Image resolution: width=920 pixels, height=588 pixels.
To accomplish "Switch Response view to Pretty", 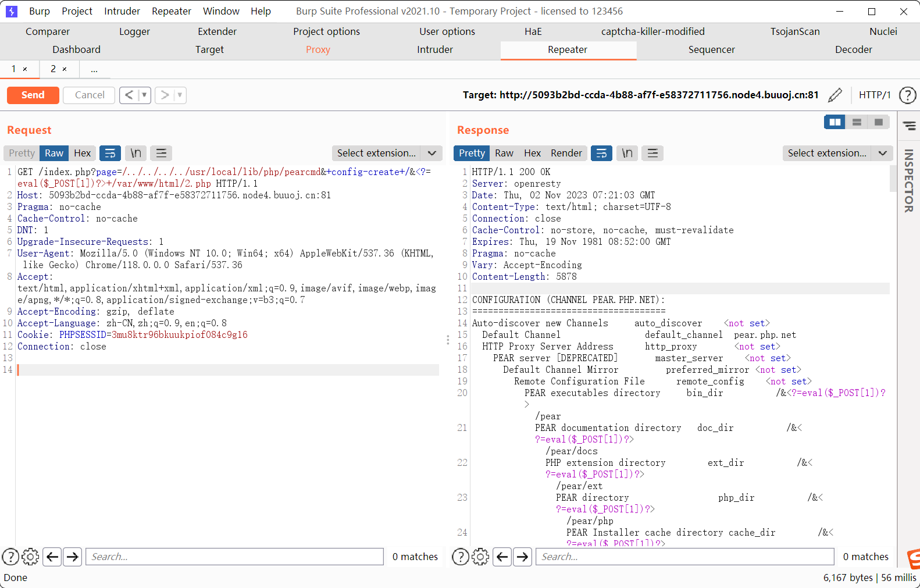I will coord(472,153).
